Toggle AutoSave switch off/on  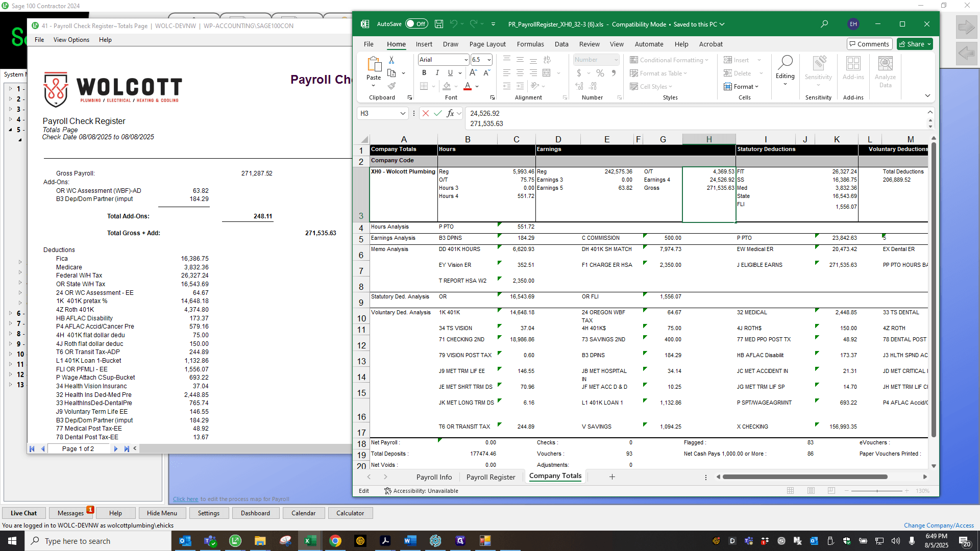(416, 24)
